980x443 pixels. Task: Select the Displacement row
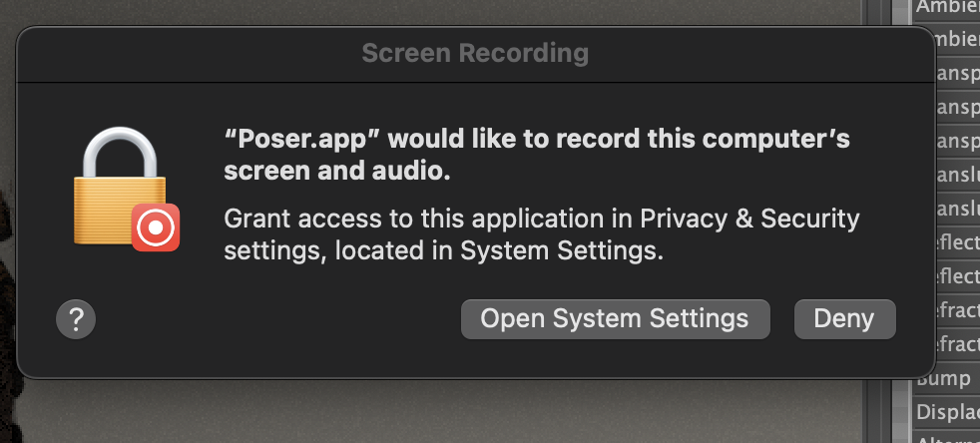(x=948, y=412)
